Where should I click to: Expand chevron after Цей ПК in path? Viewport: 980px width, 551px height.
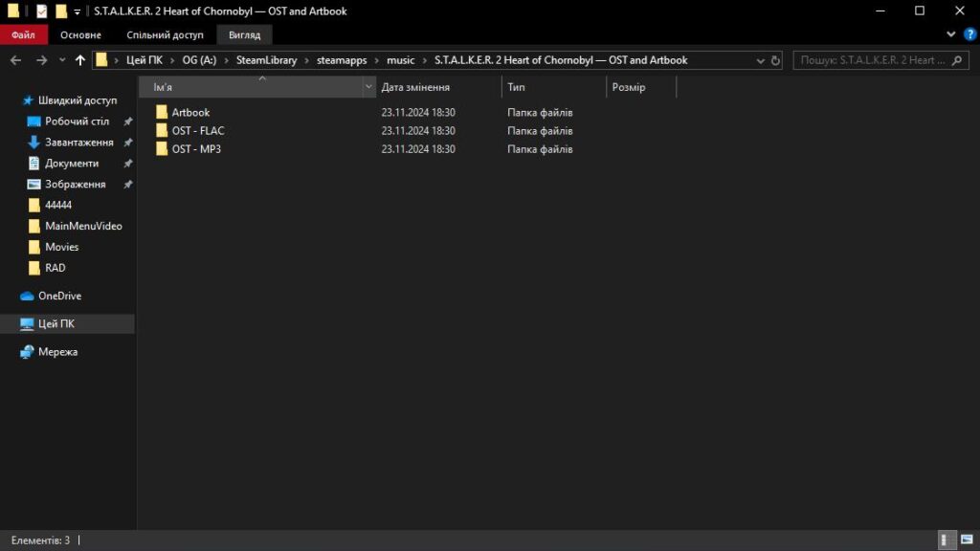click(x=172, y=60)
